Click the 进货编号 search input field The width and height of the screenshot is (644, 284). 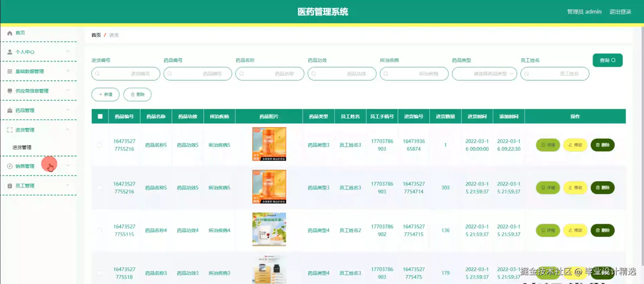tap(126, 74)
